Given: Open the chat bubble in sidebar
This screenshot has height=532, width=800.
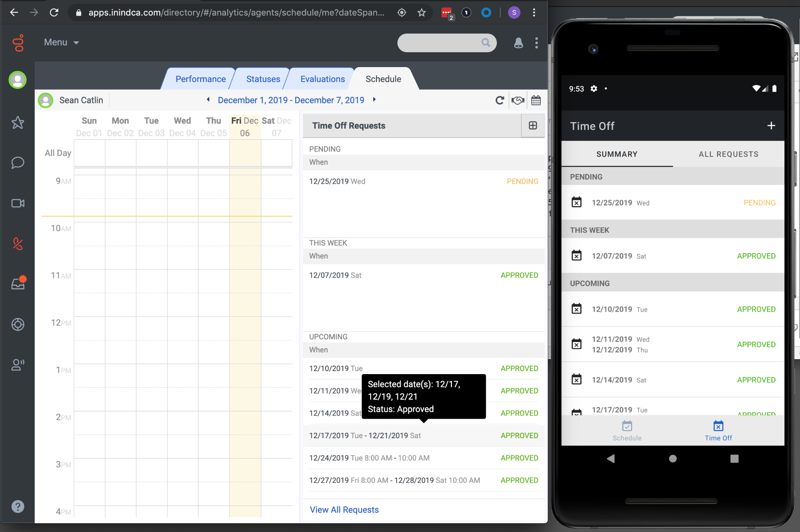Looking at the screenshot, I should tap(18, 163).
